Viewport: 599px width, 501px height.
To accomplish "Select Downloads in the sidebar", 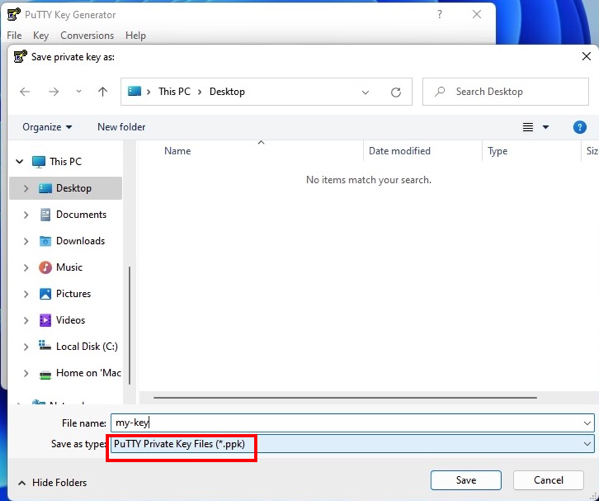I will tap(72, 241).
